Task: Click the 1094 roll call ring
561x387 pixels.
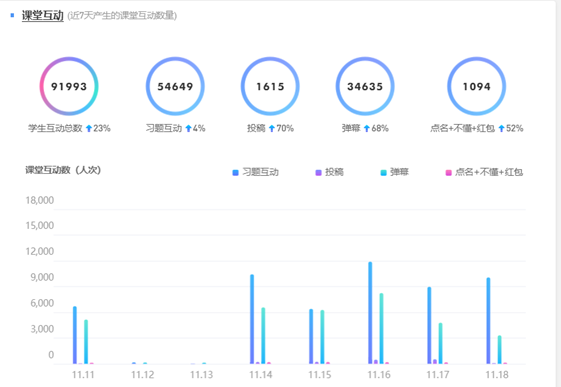Action: pyautogui.click(x=477, y=86)
